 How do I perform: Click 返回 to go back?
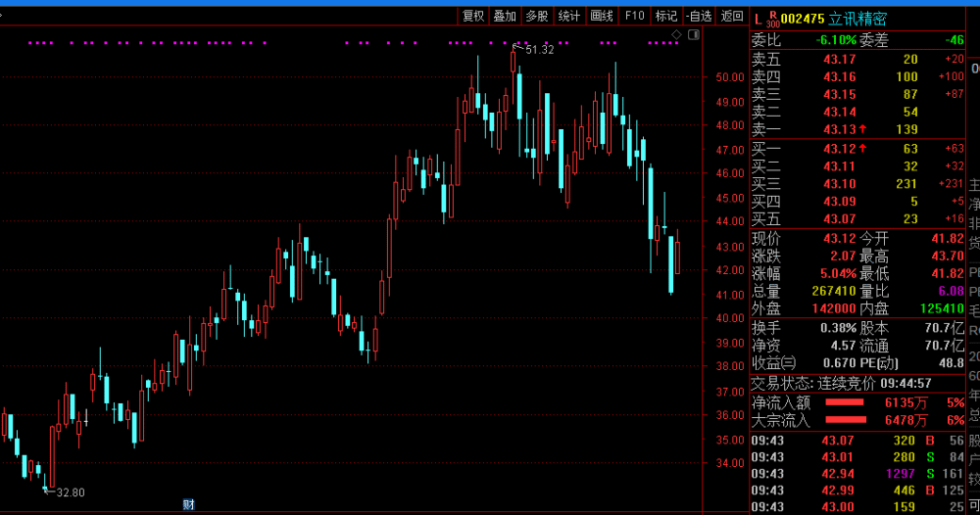(732, 17)
